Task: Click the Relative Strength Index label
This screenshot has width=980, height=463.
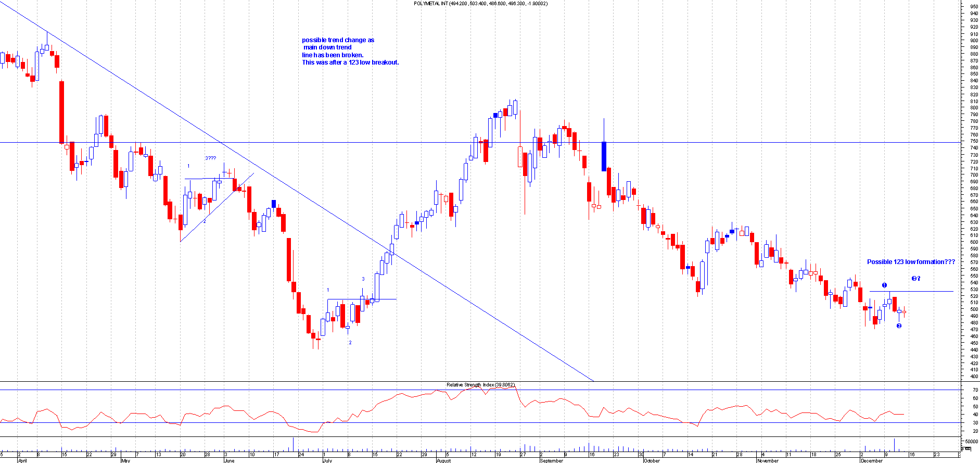Action: (x=480, y=385)
